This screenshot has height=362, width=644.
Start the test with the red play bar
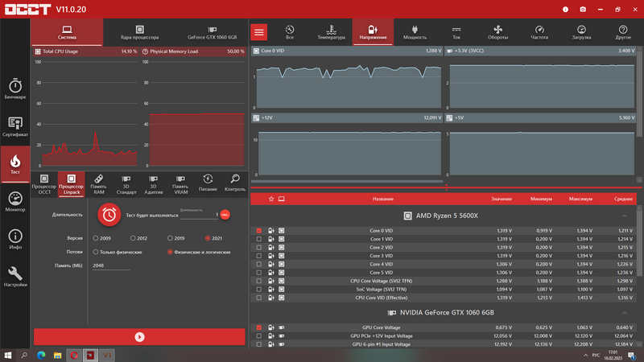(x=139, y=337)
